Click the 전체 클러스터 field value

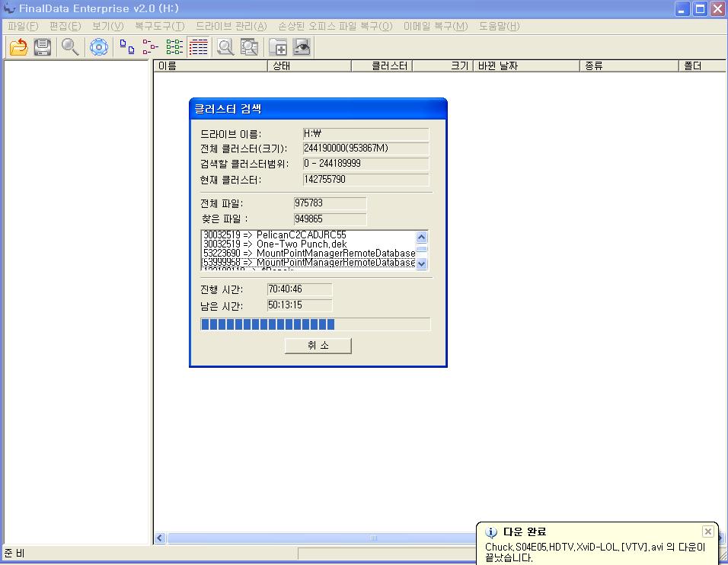point(366,148)
